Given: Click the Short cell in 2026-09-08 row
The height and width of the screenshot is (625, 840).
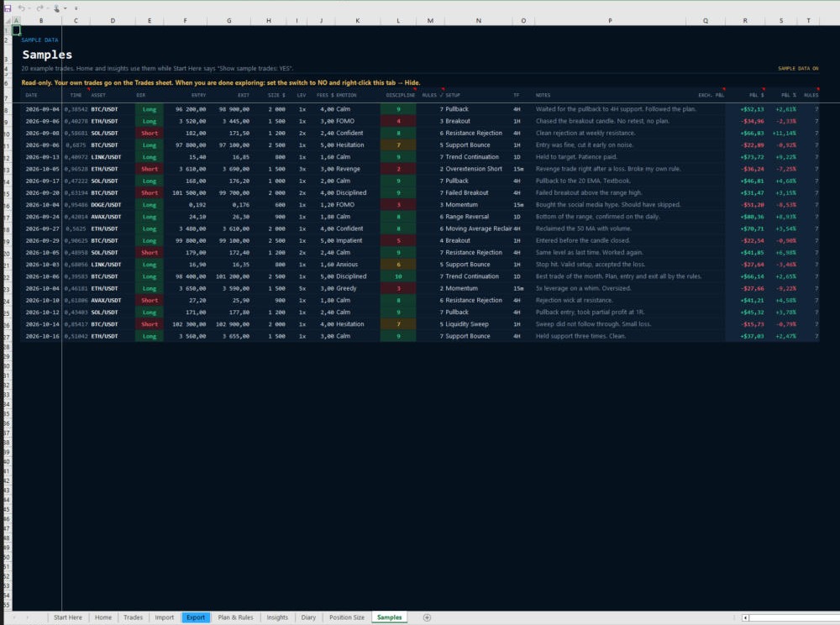Looking at the screenshot, I should (150, 134).
